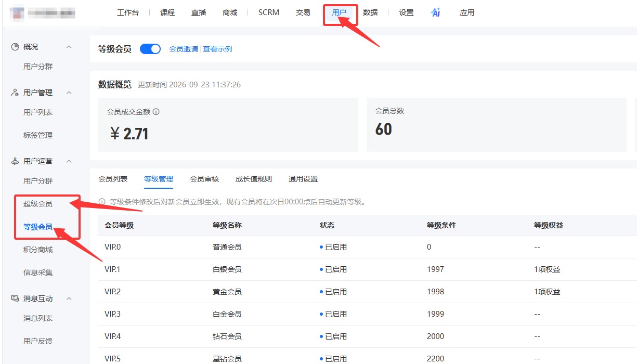Switch to the 等级管理 tab

[x=159, y=179]
